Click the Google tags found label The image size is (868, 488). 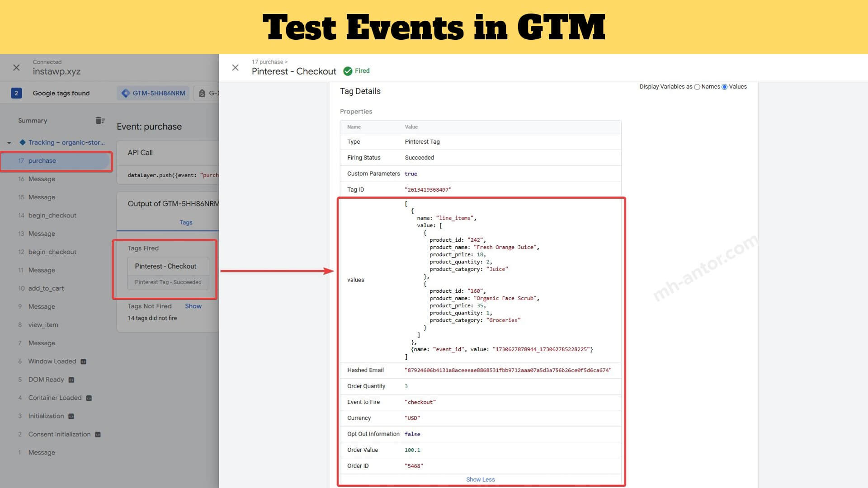point(61,93)
